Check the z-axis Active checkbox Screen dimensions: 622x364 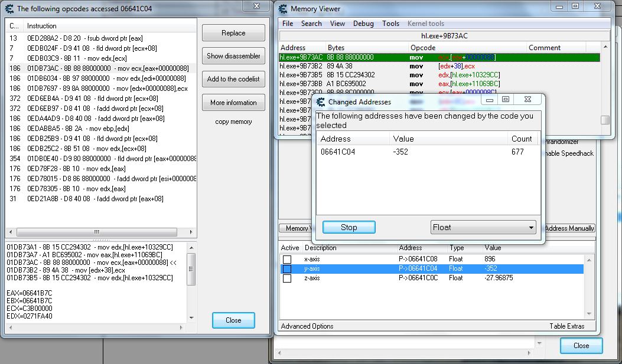pos(287,278)
